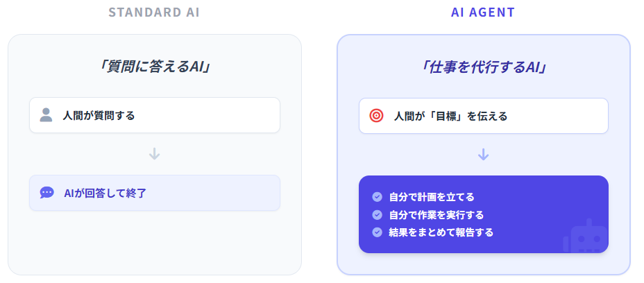Image resolution: width=644 pixels, height=283 pixels.
Task: Click the 「仕事を代行するAI」 title
Action: [x=483, y=67]
